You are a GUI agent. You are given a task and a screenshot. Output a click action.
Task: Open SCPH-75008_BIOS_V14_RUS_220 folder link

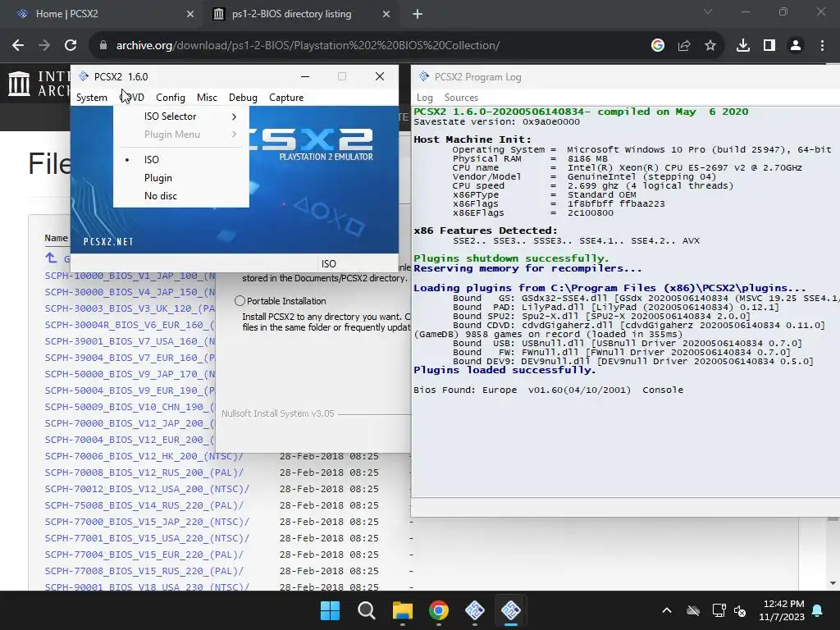[x=144, y=505]
